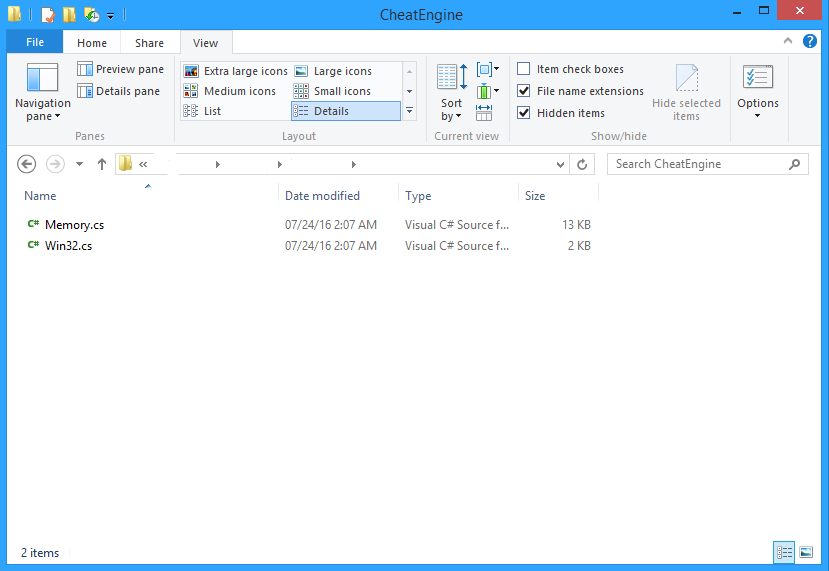
Task: Uncheck Hidden items option
Action: tap(524, 113)
